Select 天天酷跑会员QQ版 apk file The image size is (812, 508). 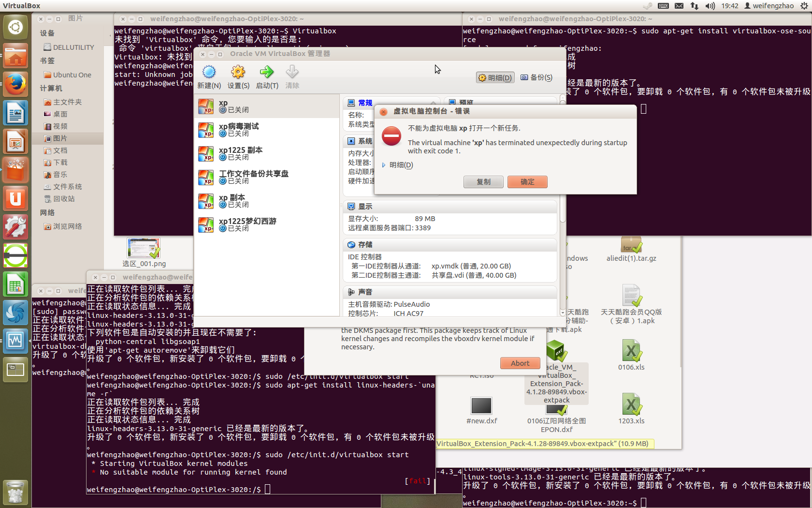point(631,304)
